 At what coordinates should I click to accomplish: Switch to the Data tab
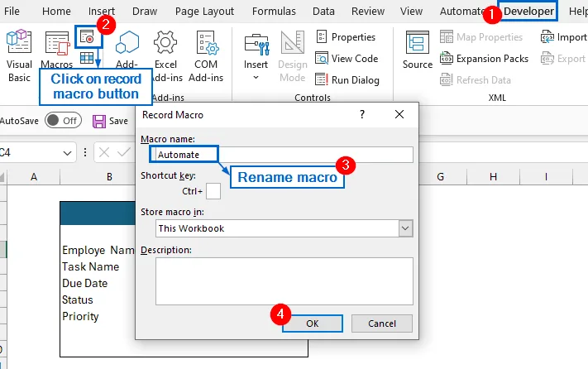coord(323,12)
